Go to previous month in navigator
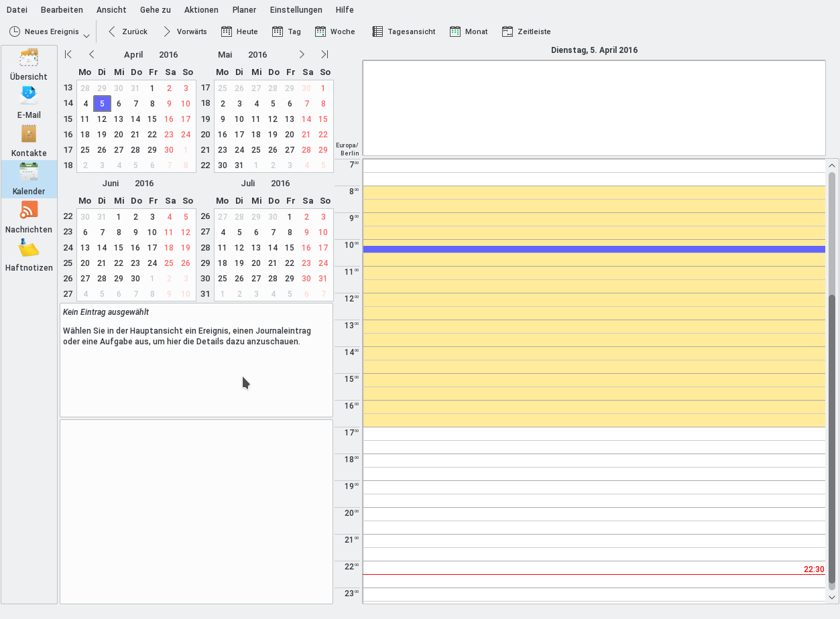 [x=91, y=54]
